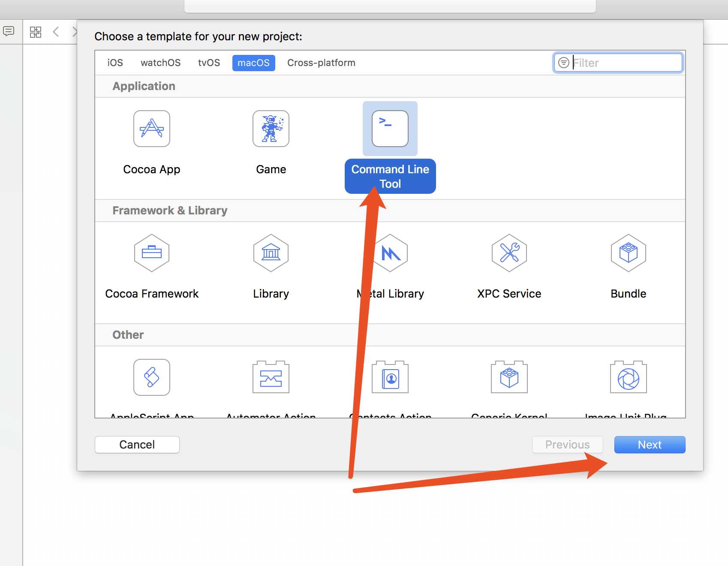Select the Command Line Tool terminal icon

point(390,129)
